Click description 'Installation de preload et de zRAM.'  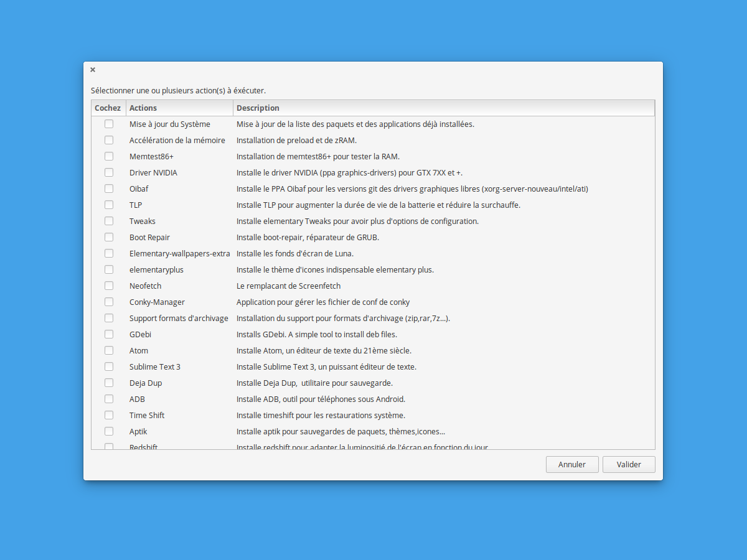(x=296, y=140)
